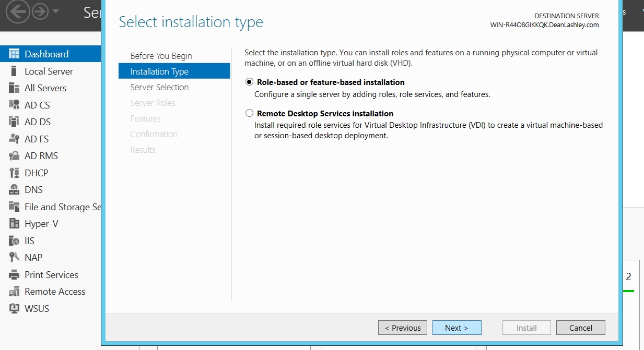Select Role-based or feature-based installation radio

pos(249,82)
